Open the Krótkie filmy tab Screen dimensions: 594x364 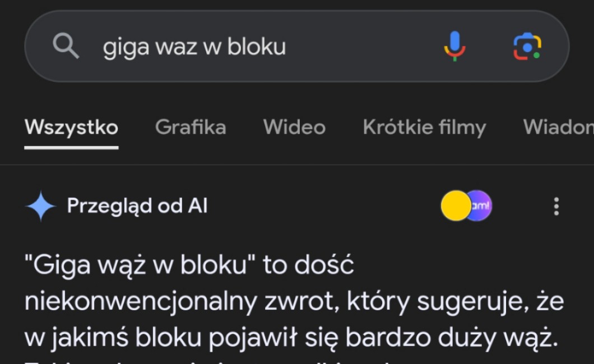click(x=424, y=127)
